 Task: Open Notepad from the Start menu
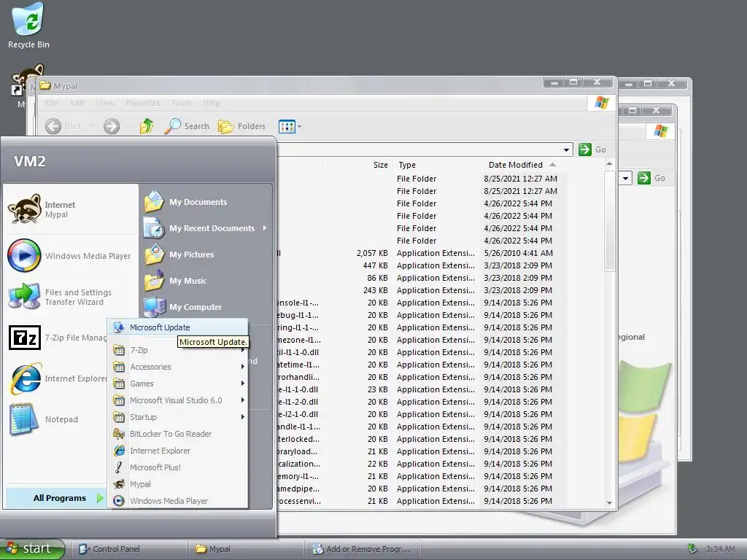56,419
